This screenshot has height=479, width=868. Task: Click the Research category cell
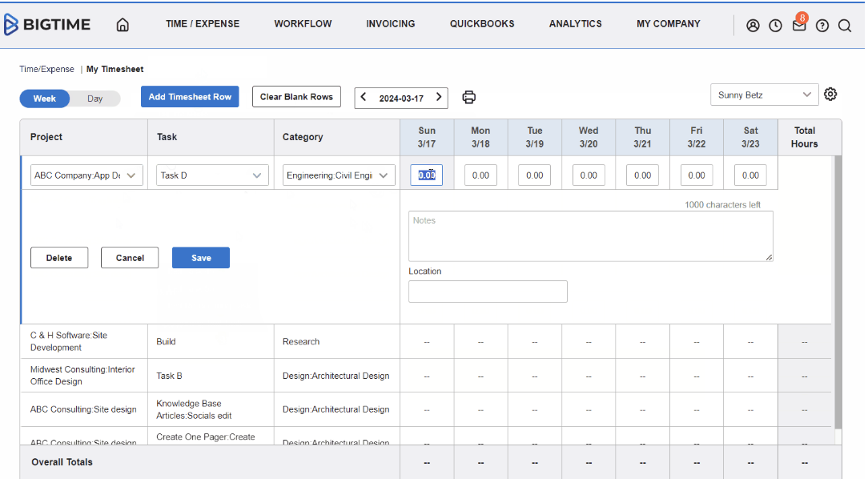(337, 342)
